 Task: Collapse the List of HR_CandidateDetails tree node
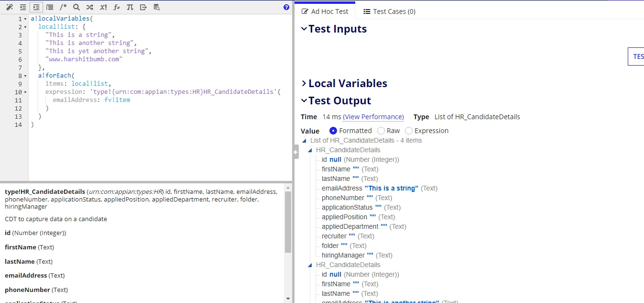[x=305, y=141]
